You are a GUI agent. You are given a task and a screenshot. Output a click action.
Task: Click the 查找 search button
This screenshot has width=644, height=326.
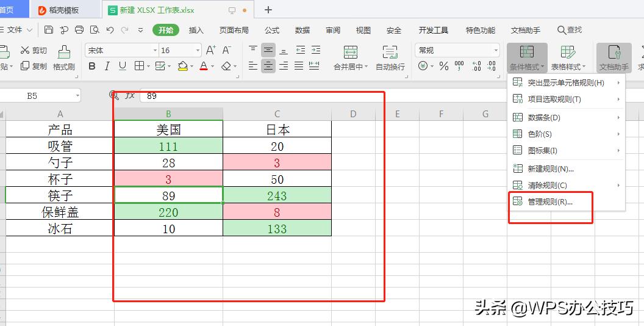click(570, 29)
